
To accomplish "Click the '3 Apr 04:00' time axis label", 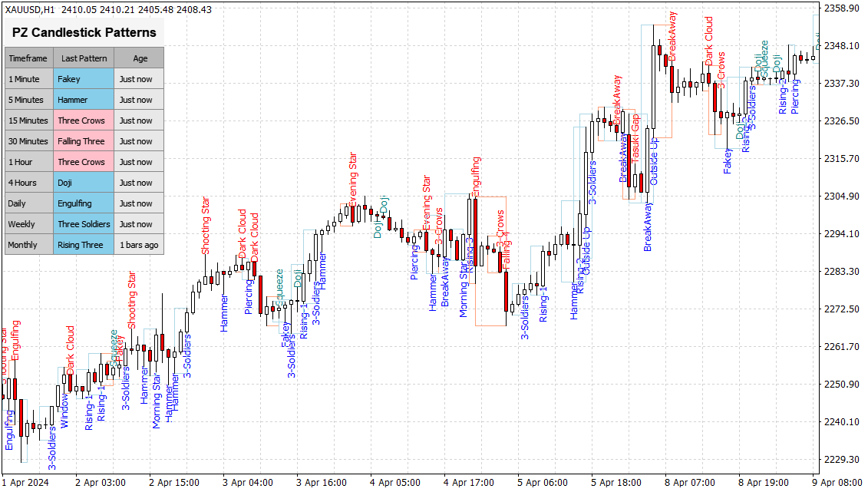I will 248,483.
